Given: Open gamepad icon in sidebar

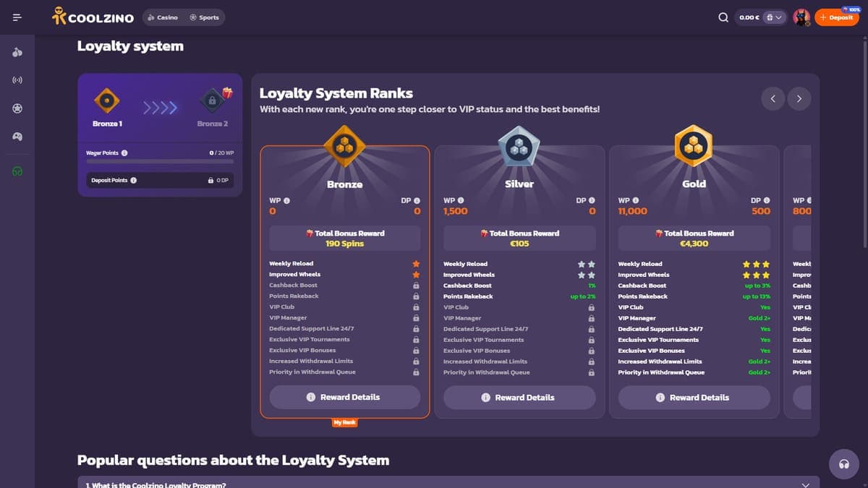Looking at the screenshot, I should (x=17, y=136).
